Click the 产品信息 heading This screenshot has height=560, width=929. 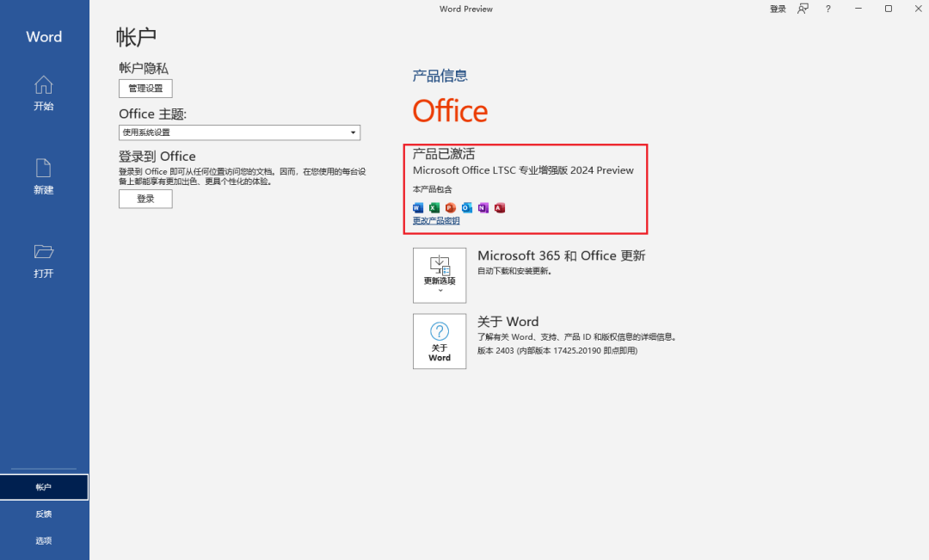440,76
